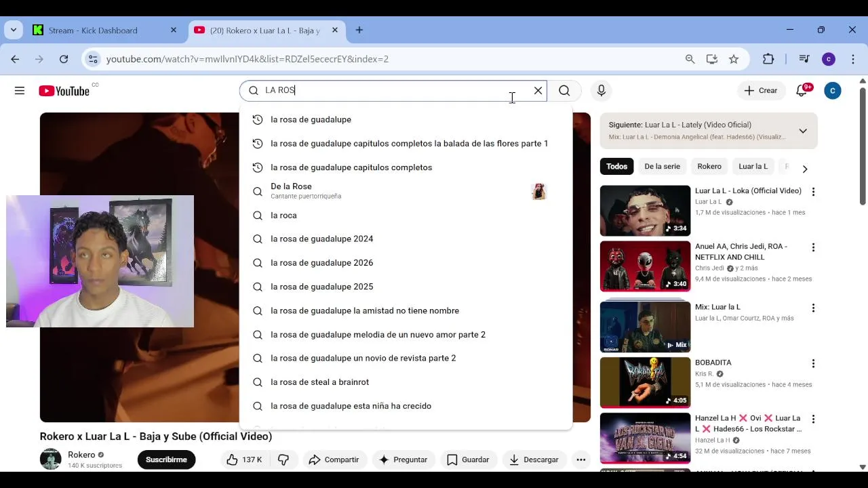Go back with browser back arrow
Viewport: 868px width, 488px height.
pyautogui.click(x=15, y=59)
